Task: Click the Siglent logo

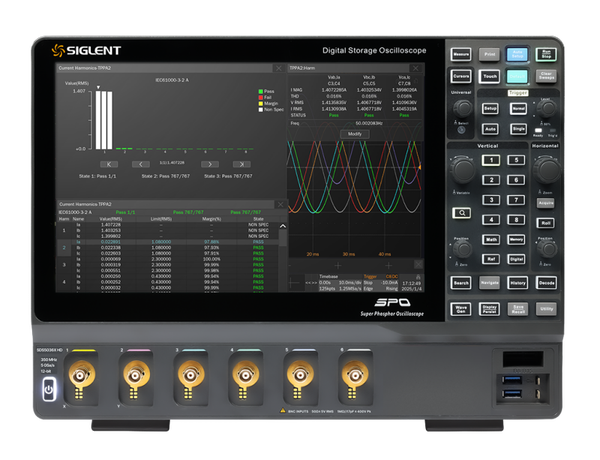Action: click(86, 51)
